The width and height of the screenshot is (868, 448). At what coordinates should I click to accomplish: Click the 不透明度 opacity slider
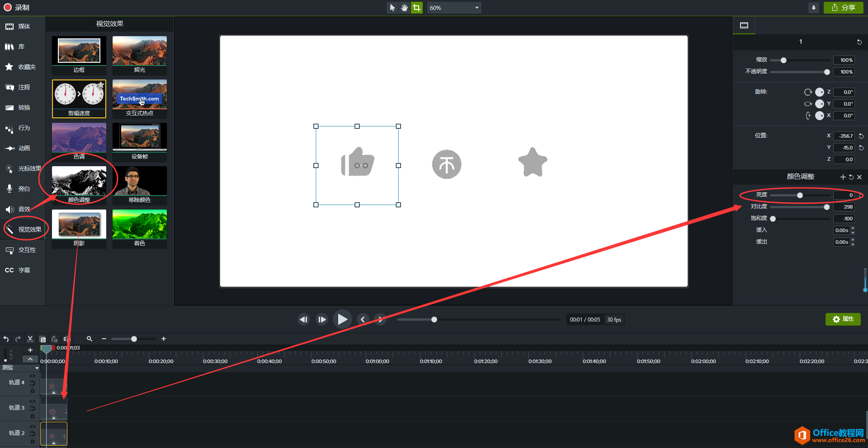(x=800, y=72)
